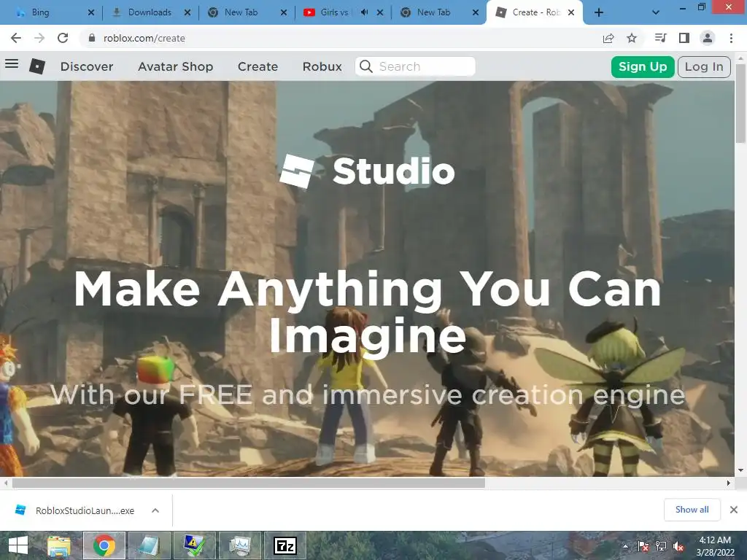This screenshot has width=747, height=560.
Task: Go back using browser back arrow
Action: pyautogui.click(x=16, y=38)
